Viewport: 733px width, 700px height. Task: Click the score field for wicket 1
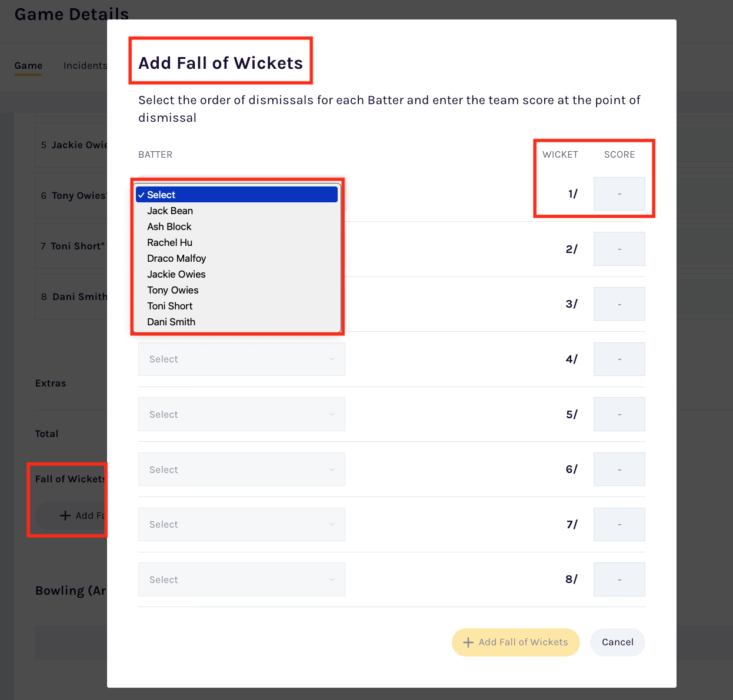619,194
